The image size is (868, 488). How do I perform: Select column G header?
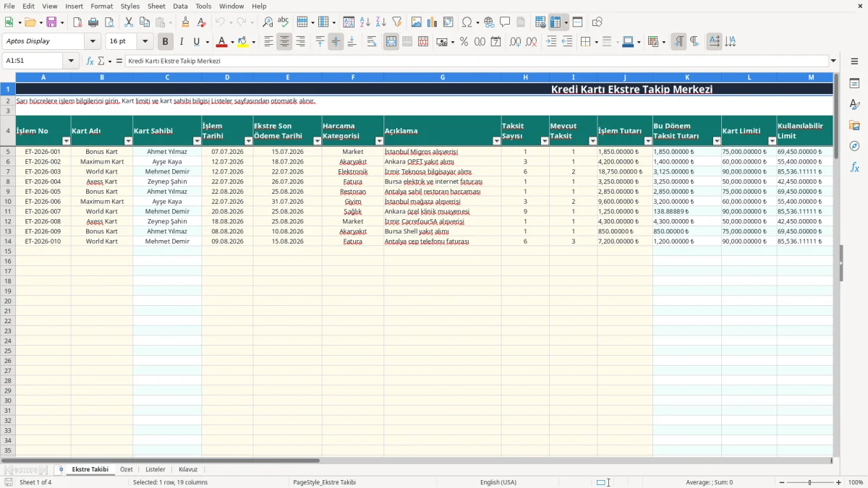click(x=442, y=77)
